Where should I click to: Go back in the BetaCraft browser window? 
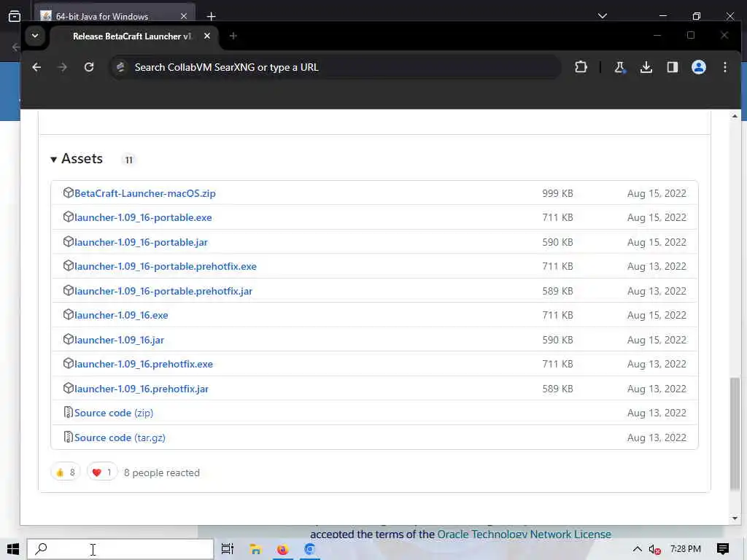point(36,67)
